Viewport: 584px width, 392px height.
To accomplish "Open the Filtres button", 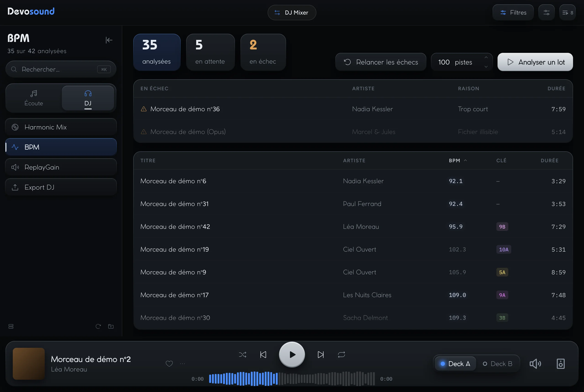I will click(513, 13).
